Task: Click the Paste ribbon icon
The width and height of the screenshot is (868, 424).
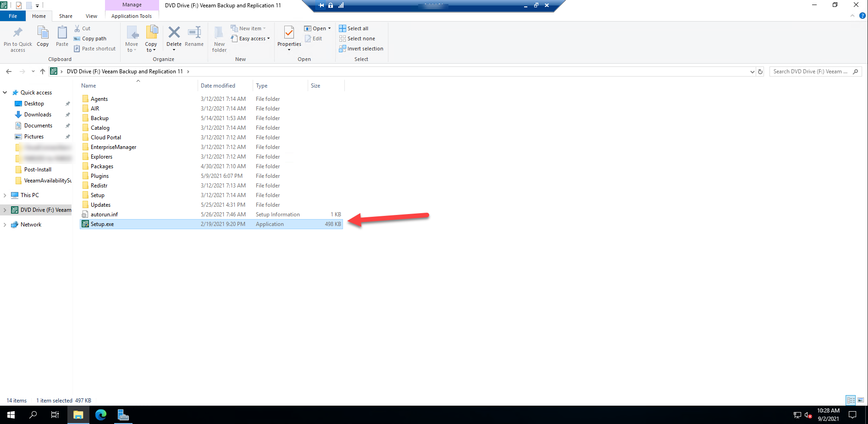Action: [x=62, y=33]
